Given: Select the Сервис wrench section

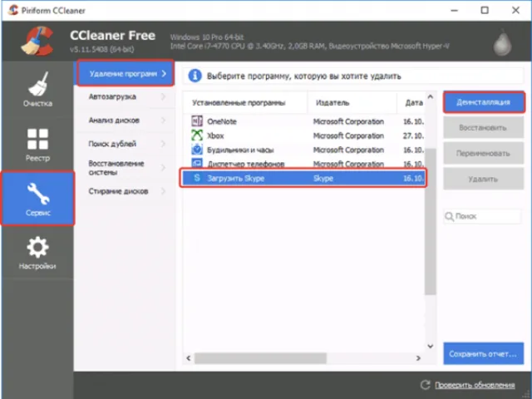Looking at the screenshot, I should click(x=37, y=199).
